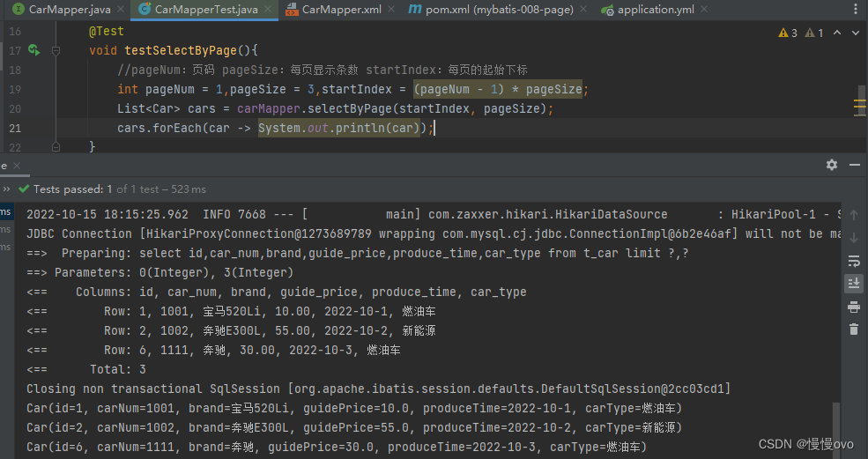Click the JDBC Connection log line
Screen dimensions: 868x459
click(x=434, y=233)
